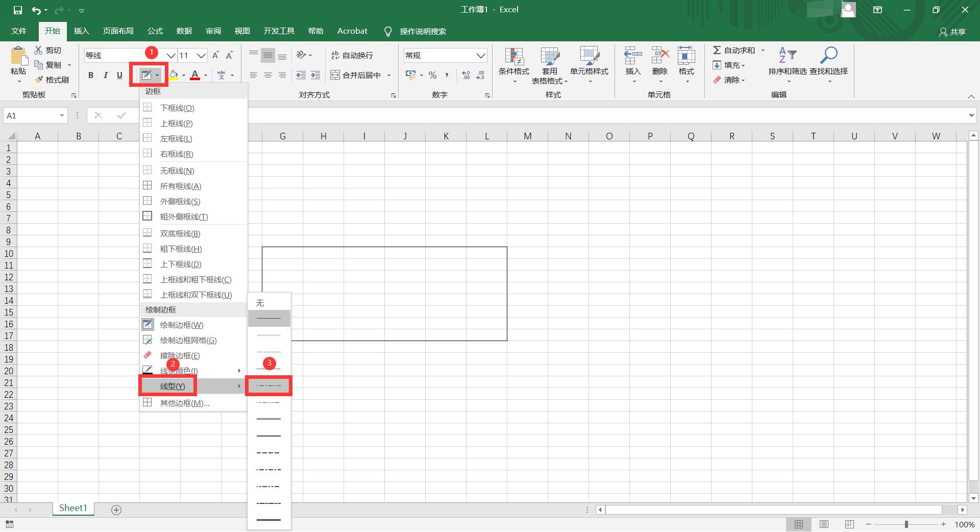This screenshot has width=980, height=532.
Task: Click the increase indent icon
Action: tap(315, 75)
